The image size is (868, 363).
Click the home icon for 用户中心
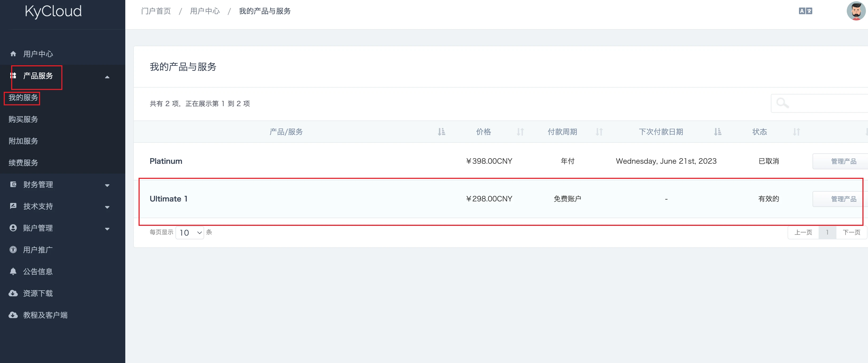click(x=13, y=54)
